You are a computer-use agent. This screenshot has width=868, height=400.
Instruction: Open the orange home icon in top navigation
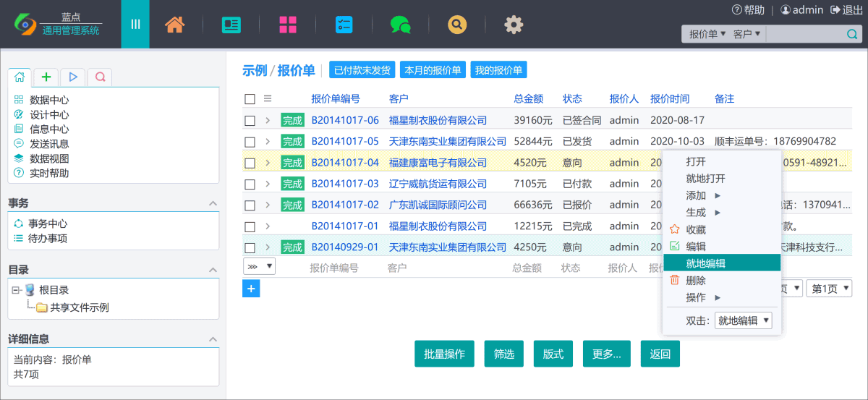click(174, 25)
